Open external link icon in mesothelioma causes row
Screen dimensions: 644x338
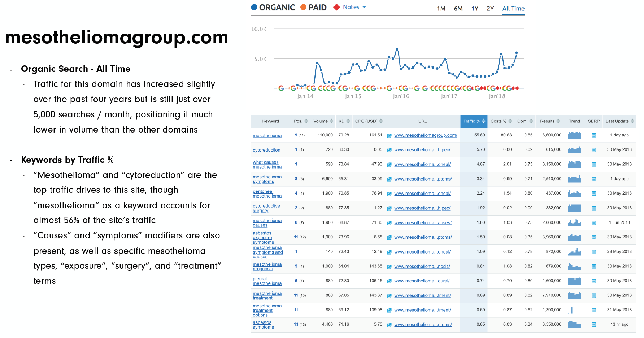point(390,223)
